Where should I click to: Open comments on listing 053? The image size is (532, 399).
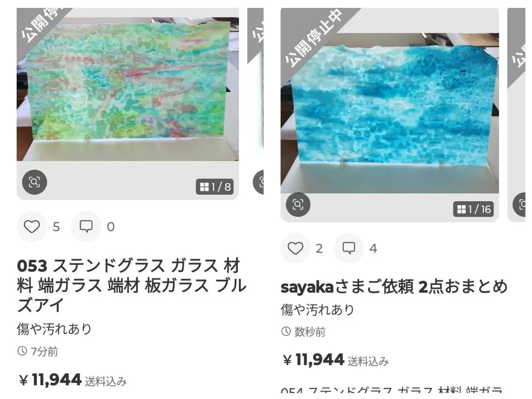tap(86, 226)
